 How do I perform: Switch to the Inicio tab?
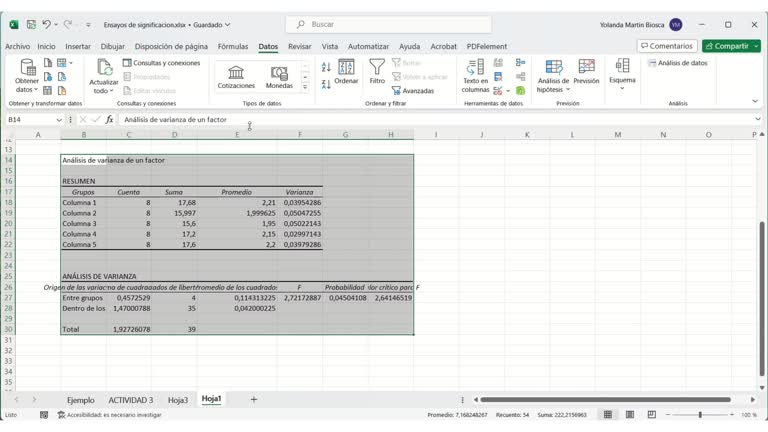point(47,46)
